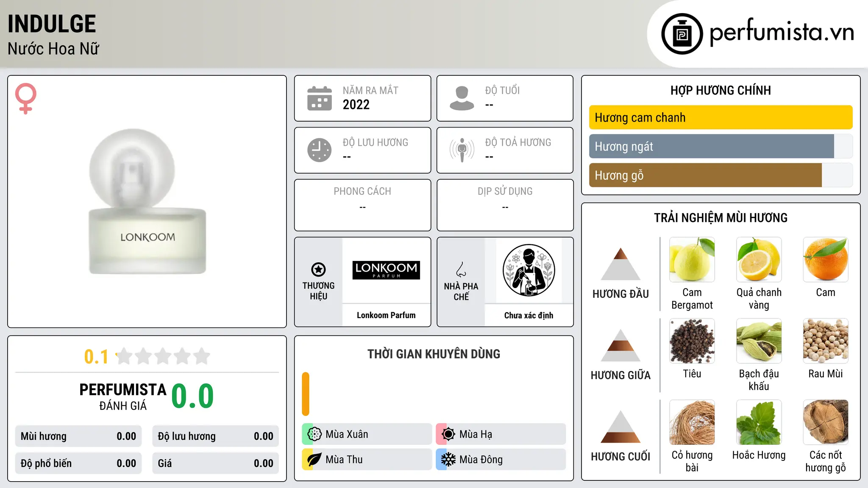Image resolution: width=868 pixels, height=488 pixels.
Task: Click the green Perfumista 0.0 rating score
Action: pos(193,396)
